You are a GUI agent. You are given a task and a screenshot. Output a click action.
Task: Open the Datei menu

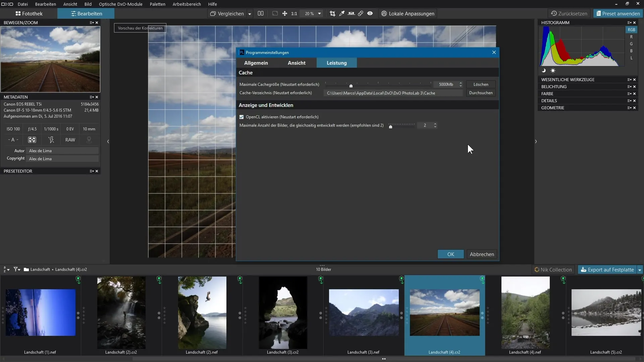[23, 4]
